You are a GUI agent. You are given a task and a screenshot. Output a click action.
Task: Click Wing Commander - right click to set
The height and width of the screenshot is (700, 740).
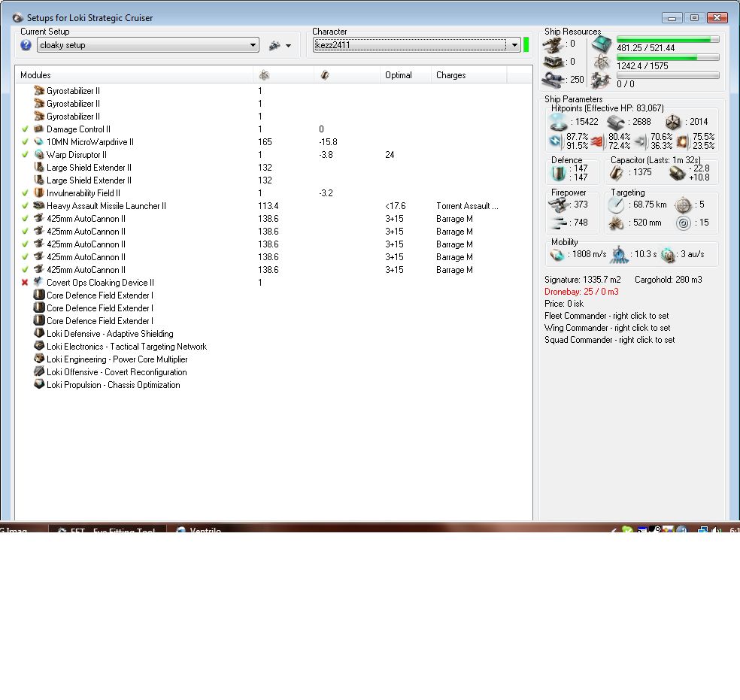608,328
